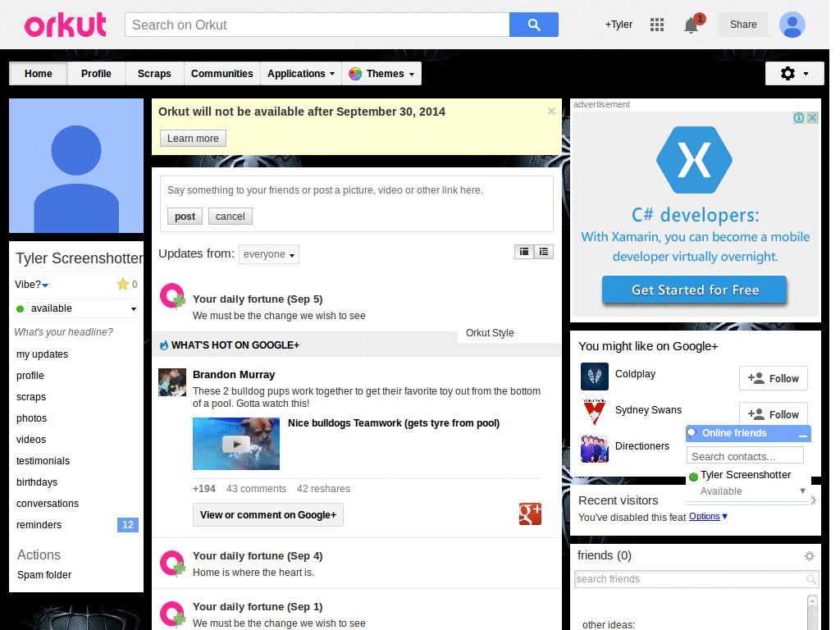Open testimonials in sidebar
The image size is (840, 630).
43,461
